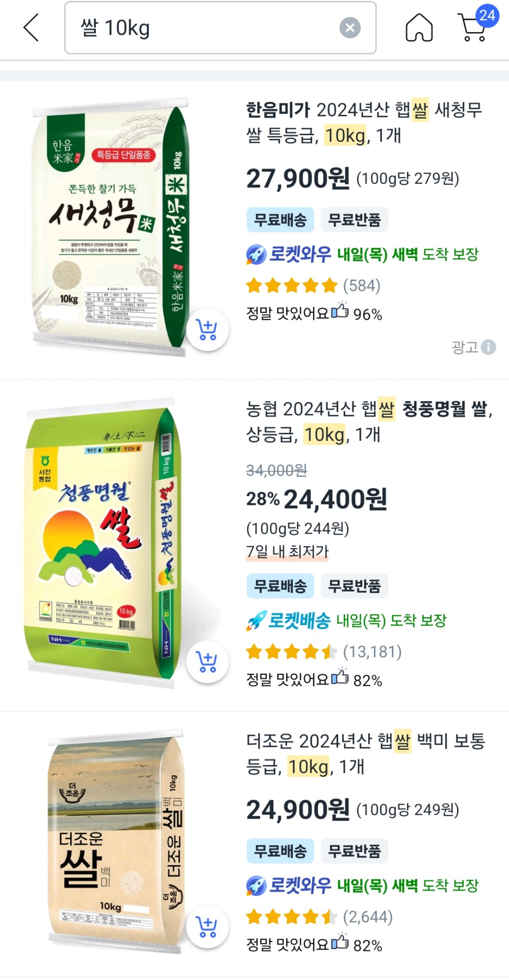Open the 농협 청풍명월 쌀 product title
Viewport: 509px width, 980px height.
(369, 422)
